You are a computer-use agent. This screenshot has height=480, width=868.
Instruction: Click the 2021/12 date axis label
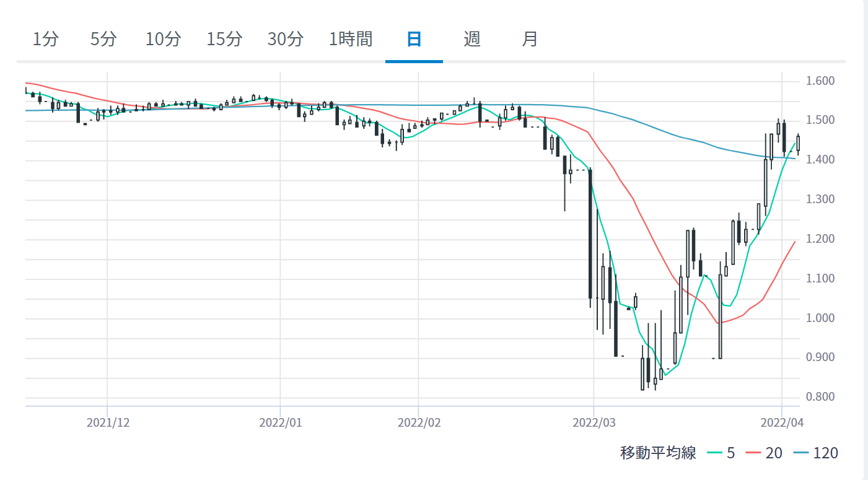point(108,423)
